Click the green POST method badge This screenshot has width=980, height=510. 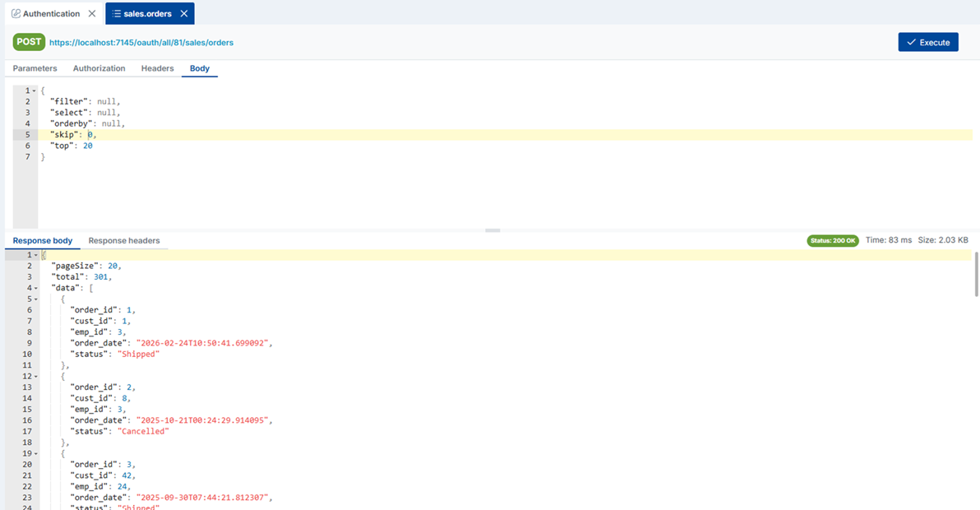(x=28, y=42)
